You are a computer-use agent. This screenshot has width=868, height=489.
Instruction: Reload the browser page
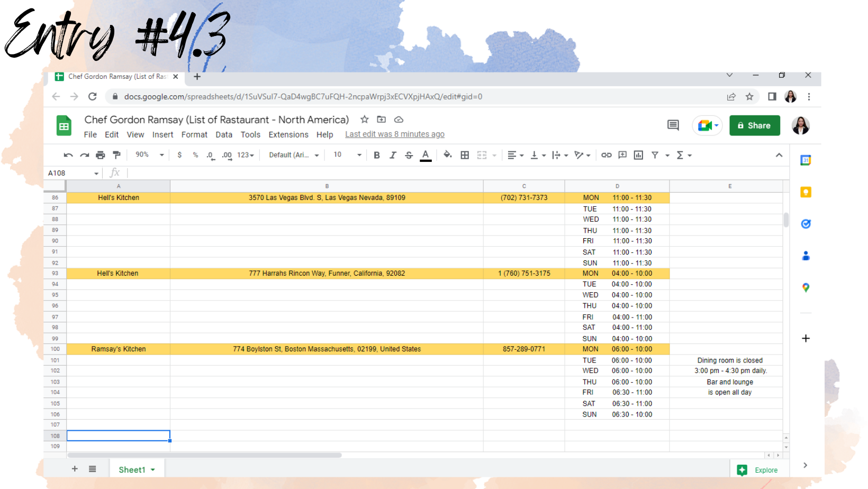[93, 96]
